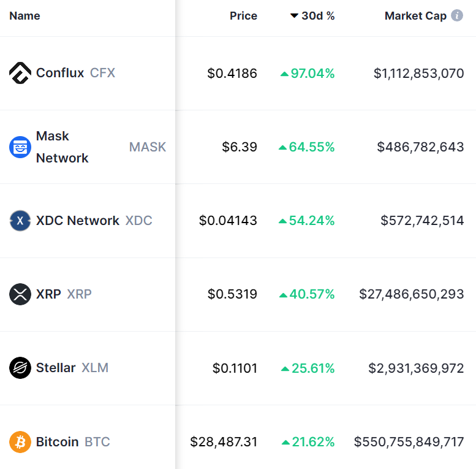The height and width of the screenshot is (469, 476).
Task: Click the XDC Network logo icon
Action: [x=20, y=221]
